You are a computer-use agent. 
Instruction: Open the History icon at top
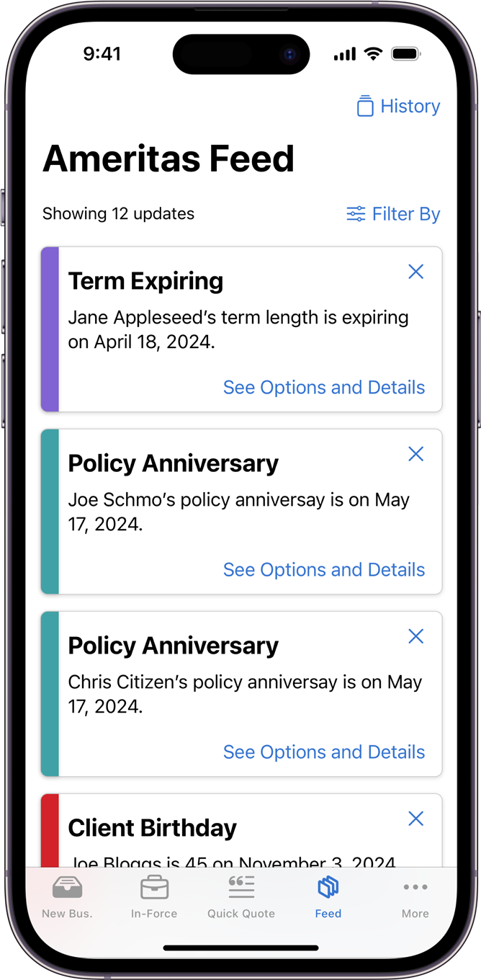click(365, 106)
